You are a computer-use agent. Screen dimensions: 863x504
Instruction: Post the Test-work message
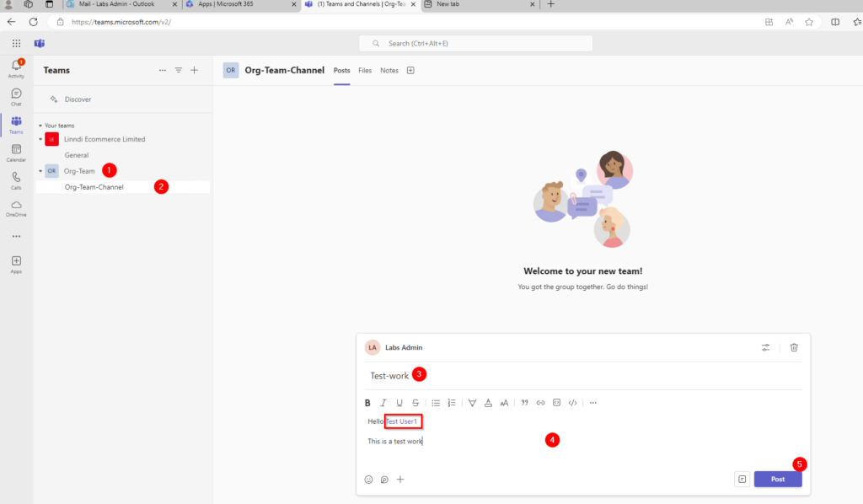click(x=778, y=480)
